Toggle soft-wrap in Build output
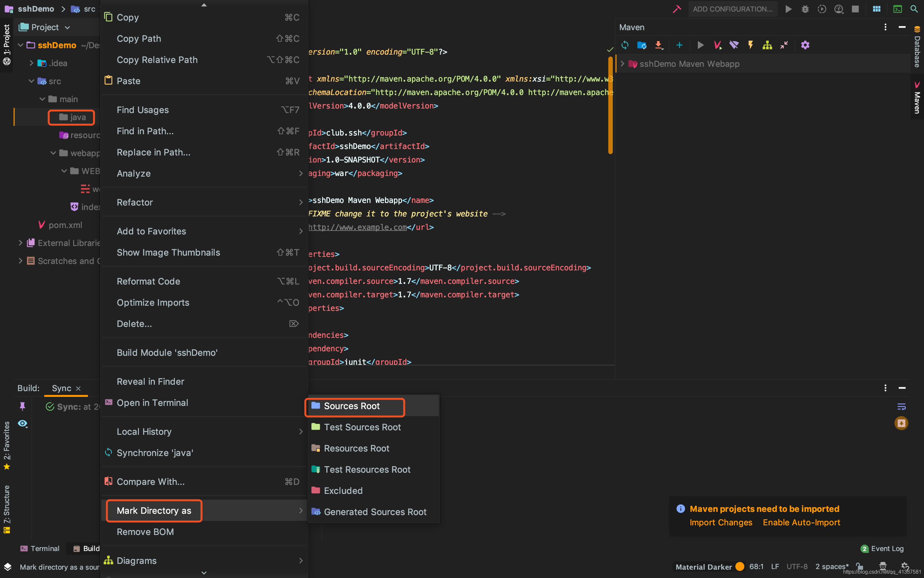The image size is (924, 578). point(902,406)
